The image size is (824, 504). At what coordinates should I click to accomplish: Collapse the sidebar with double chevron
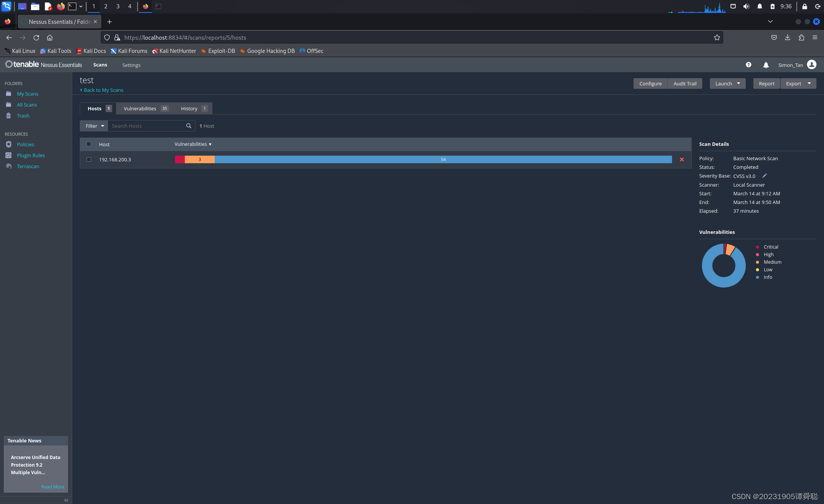tap(66, 500)
